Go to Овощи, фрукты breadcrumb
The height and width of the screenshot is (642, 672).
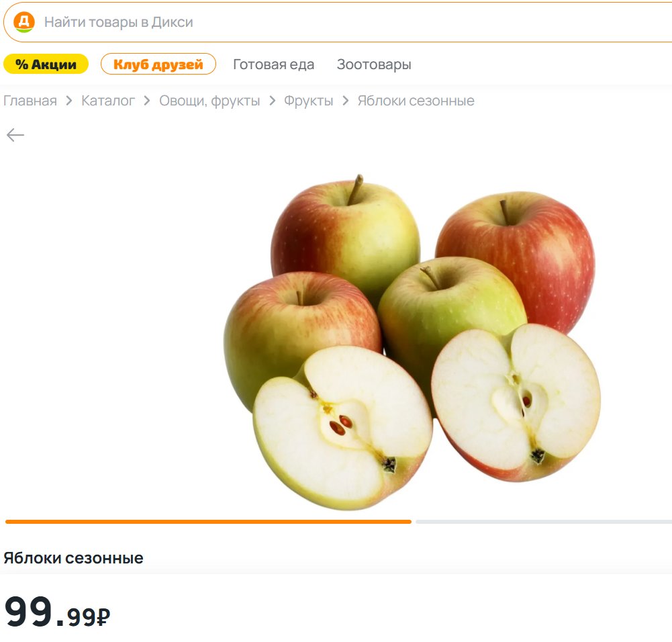click(x=209, y=101)
